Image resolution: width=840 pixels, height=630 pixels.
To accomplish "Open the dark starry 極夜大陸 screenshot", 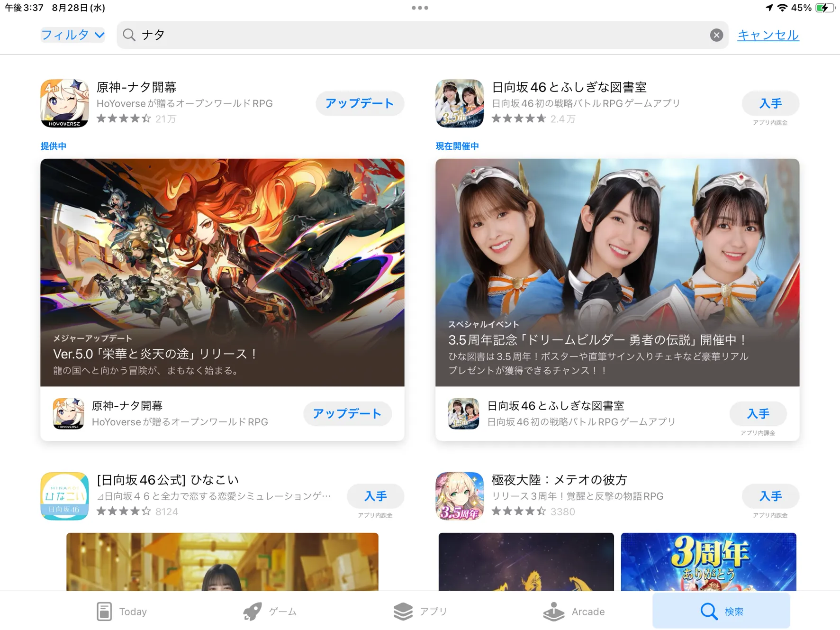I will (x=526, y=562).
